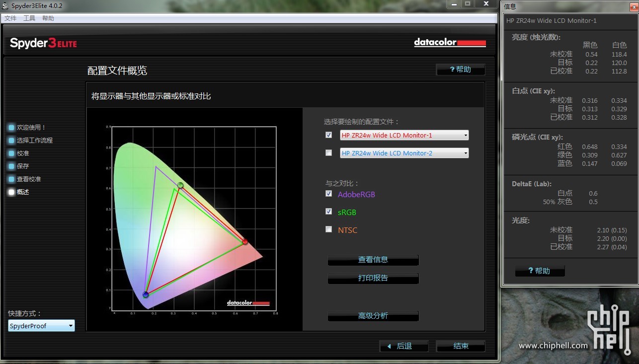Click the 概述 step indicator icon

click(11, 192)
